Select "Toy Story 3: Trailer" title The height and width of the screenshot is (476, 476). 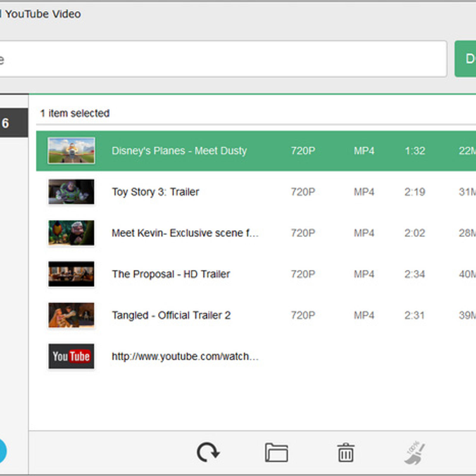(155, 192)
